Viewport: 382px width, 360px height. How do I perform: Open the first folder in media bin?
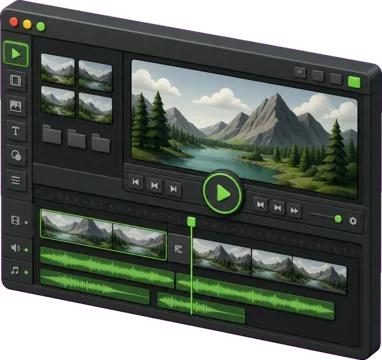[x=52, y=135]
